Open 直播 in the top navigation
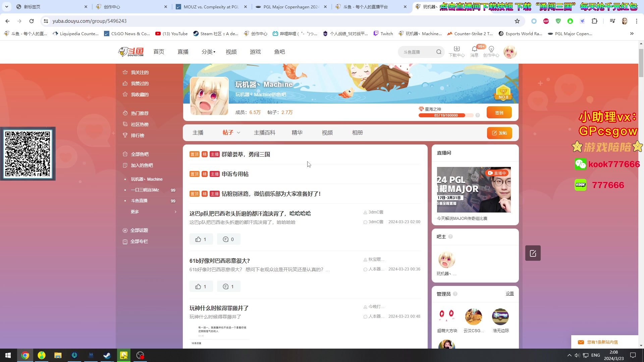The image size is (644, 362). click(183, 52)
